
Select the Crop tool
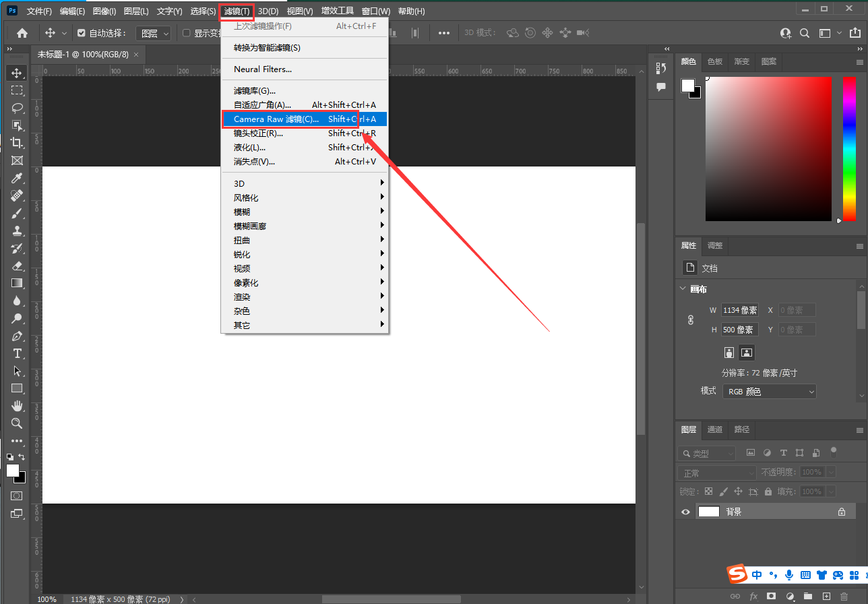coord(17,142)
